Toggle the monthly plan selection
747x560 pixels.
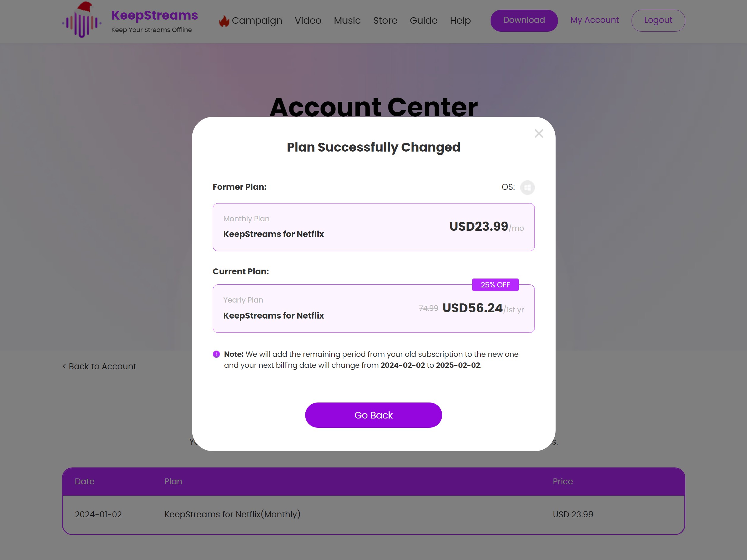(x=373, y=227)
